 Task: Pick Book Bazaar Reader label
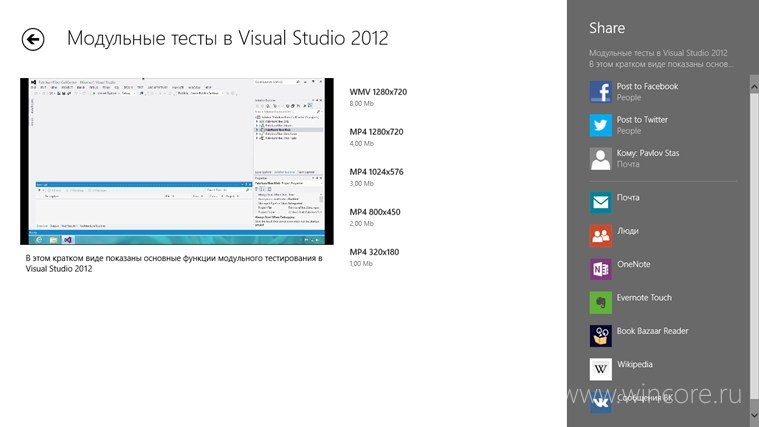[x=652, y=331]
